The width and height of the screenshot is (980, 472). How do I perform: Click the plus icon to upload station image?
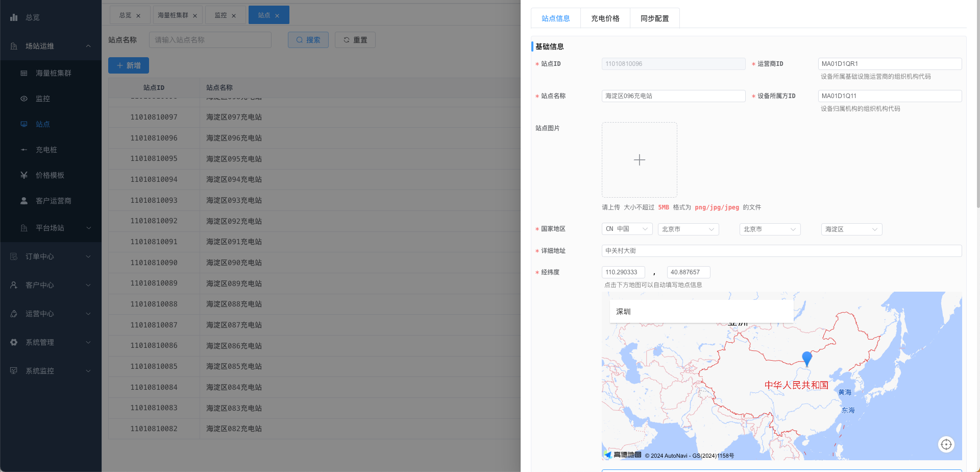point(640,160)
